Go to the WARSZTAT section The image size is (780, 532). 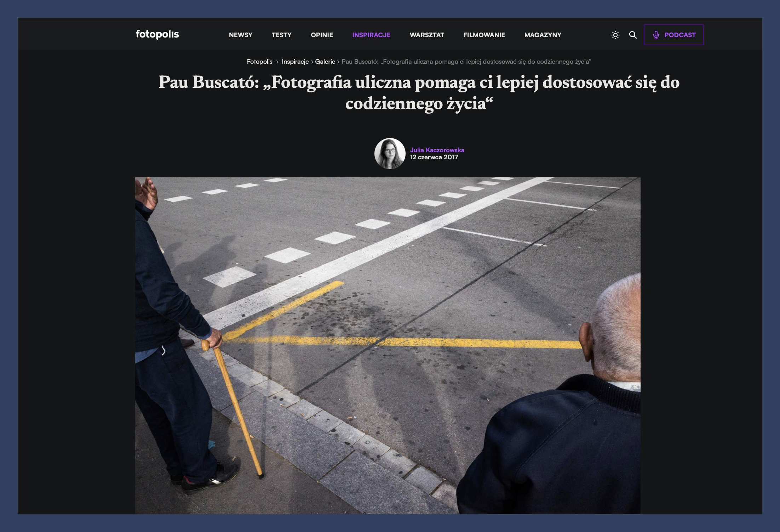(427, 35)
